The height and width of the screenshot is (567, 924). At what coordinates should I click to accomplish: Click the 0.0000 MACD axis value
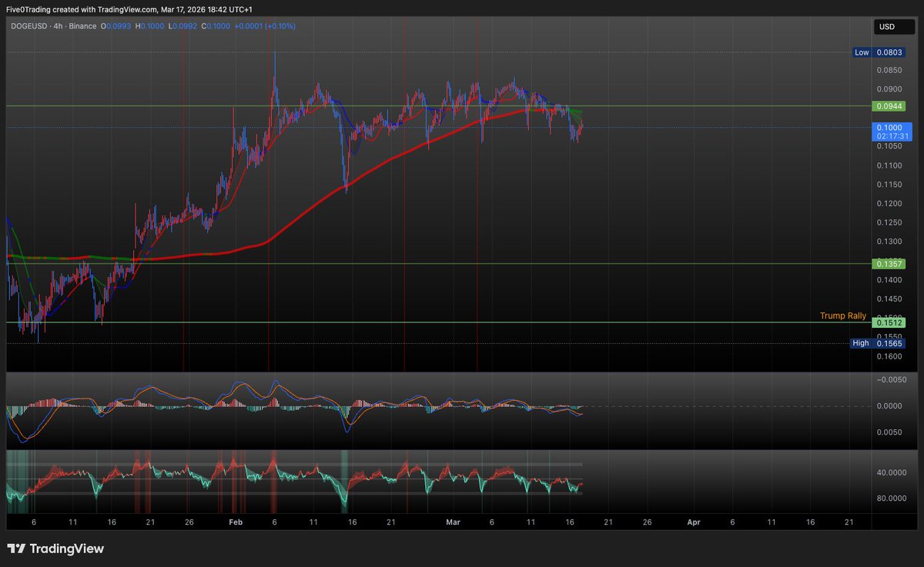(889, 406)
